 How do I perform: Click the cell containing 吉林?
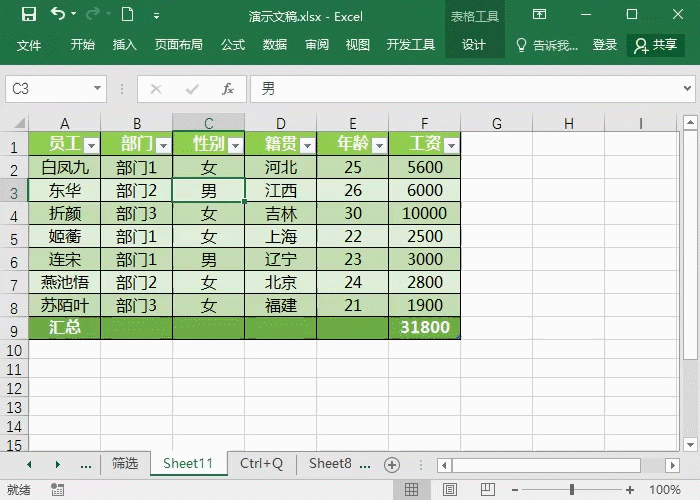coord(281,213)
